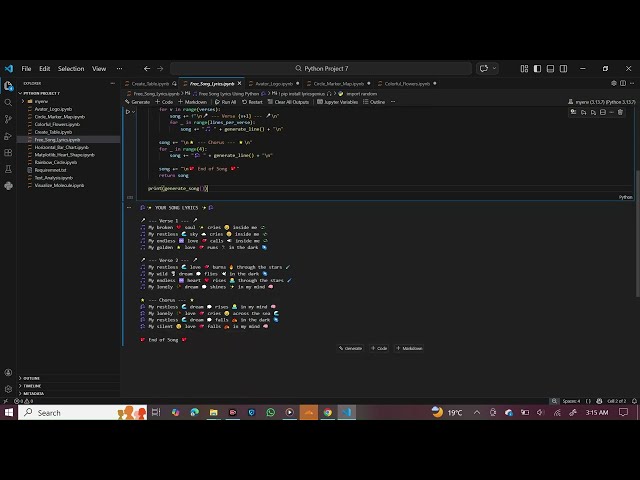Delete the current cell with trash icon
640x480 pixels.
620,112
